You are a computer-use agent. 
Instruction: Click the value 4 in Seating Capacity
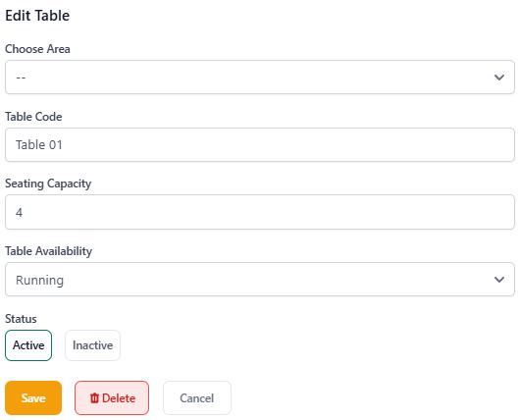point(20,212)
